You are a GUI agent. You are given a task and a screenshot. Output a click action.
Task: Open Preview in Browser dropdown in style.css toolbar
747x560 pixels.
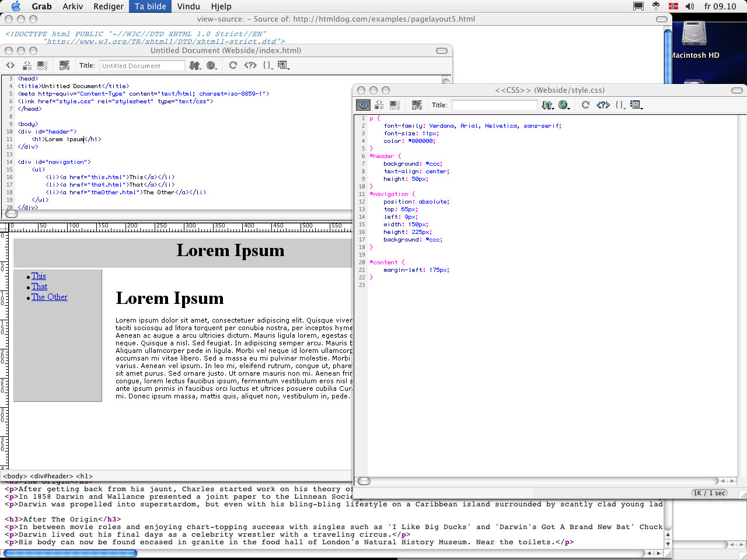point(564,105)
